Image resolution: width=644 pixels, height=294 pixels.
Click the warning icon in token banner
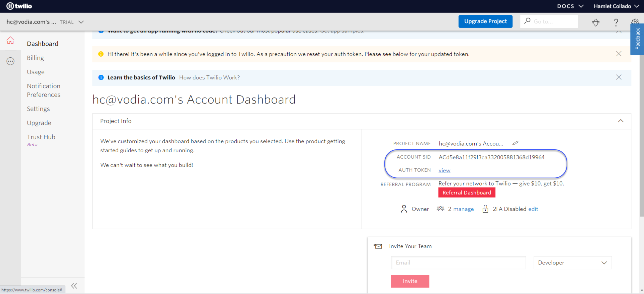point(101,54)
